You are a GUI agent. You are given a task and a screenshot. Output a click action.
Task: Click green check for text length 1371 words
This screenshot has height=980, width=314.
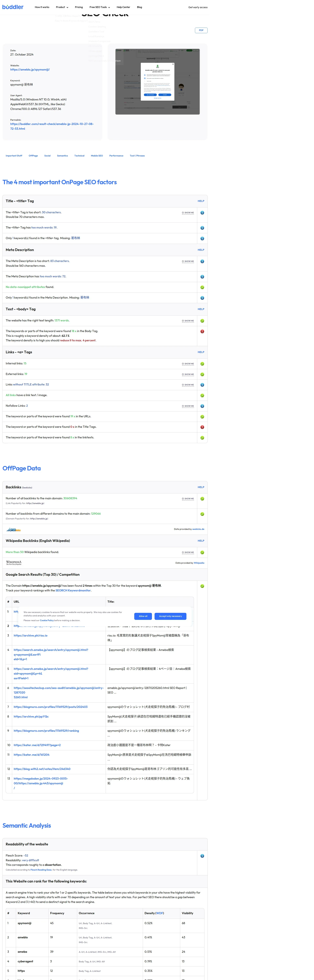[x=202, y=321]
